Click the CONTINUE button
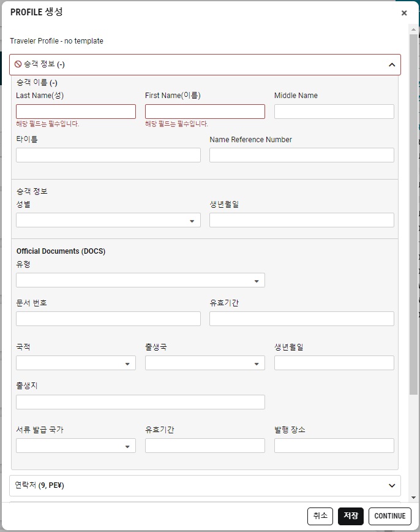Image resolution: width=420 pixels, height=532 pixels. pyautogui.click(x=390, y=516)
